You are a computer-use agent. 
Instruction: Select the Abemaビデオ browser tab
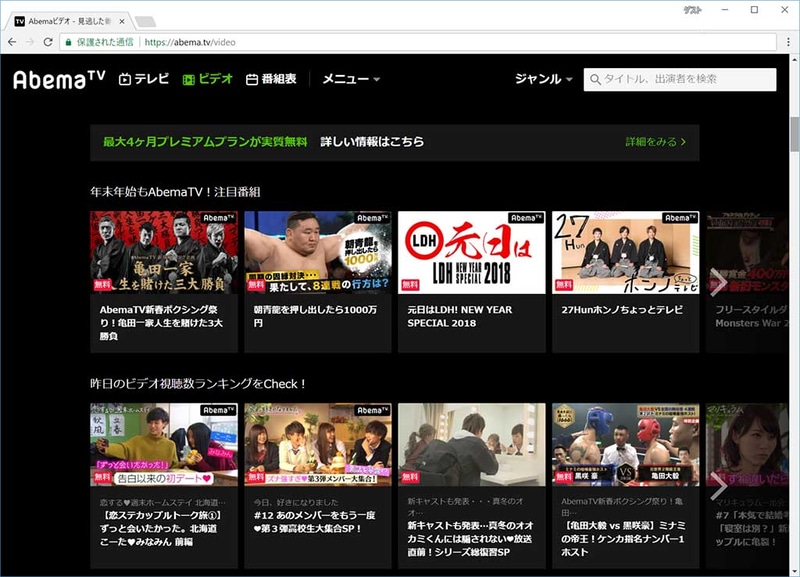click(69, 21)
